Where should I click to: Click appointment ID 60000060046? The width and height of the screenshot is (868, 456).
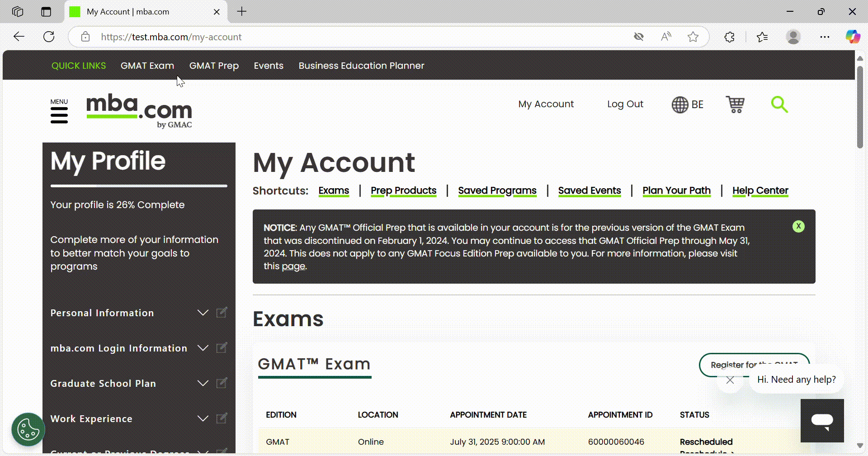pyautogui.click(x=616, y=442)
